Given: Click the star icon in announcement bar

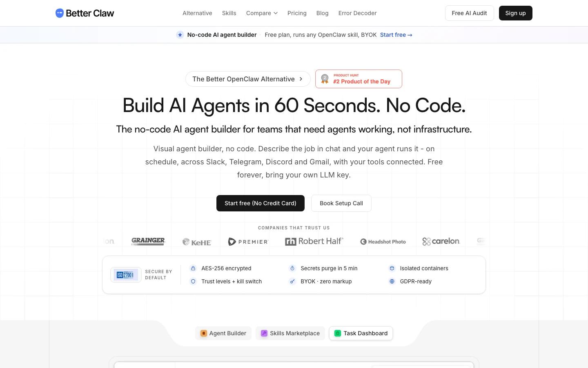Looking at the screenshot, I should tap(180, 35).
